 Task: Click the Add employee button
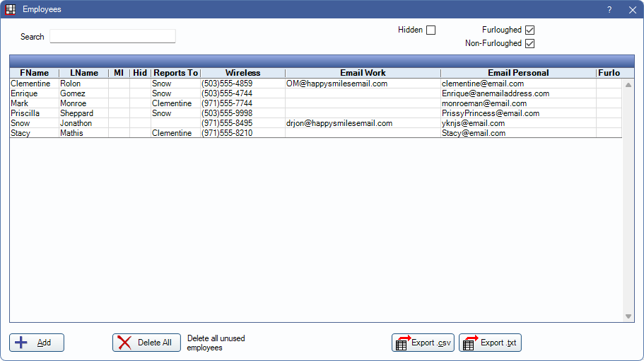(37, 343)
